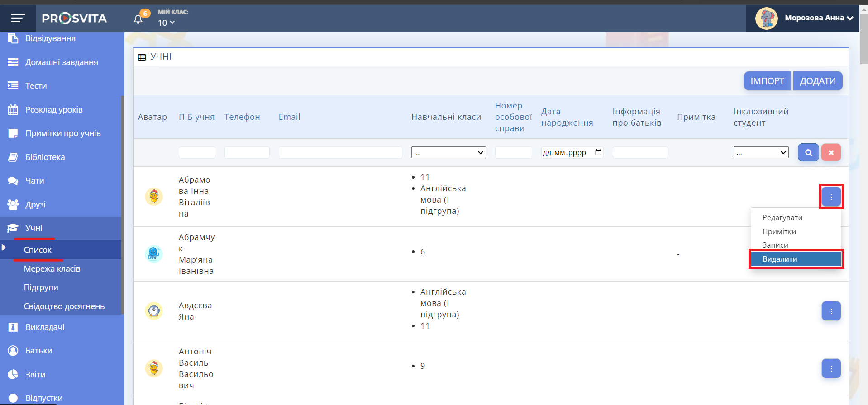Click Абрамова Інна's avatar image

pyautogui.click(x=154, y=197)
